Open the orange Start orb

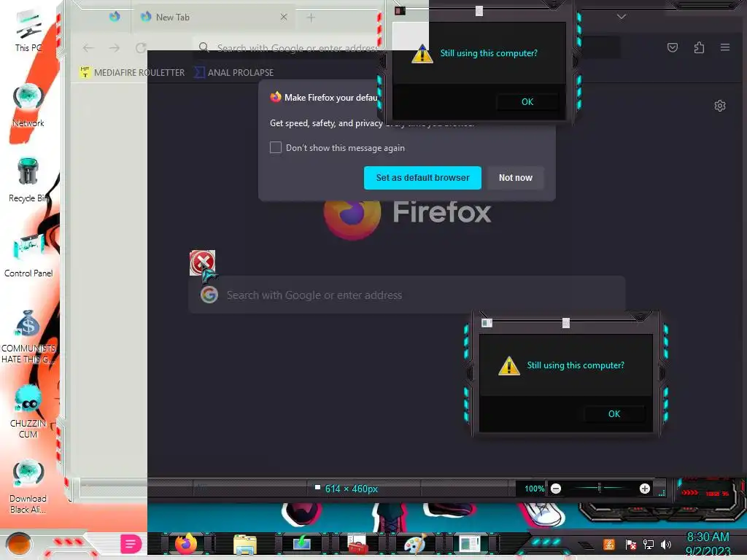tap(19, 544)
